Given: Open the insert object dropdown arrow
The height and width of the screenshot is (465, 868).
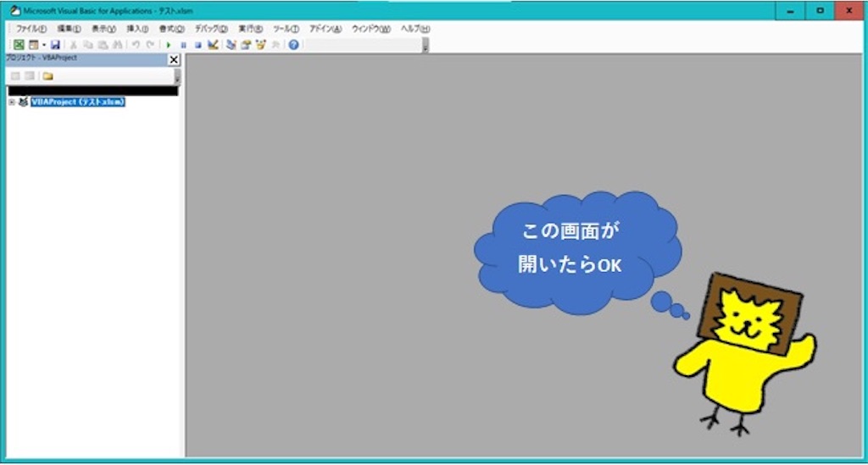Looking at the screenshot, I should (44, 45).
